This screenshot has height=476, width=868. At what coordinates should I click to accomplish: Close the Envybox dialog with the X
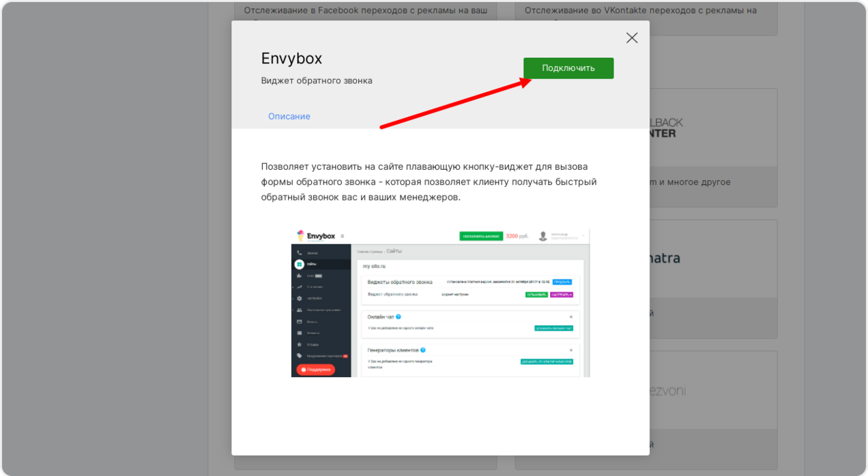(632, 38)
